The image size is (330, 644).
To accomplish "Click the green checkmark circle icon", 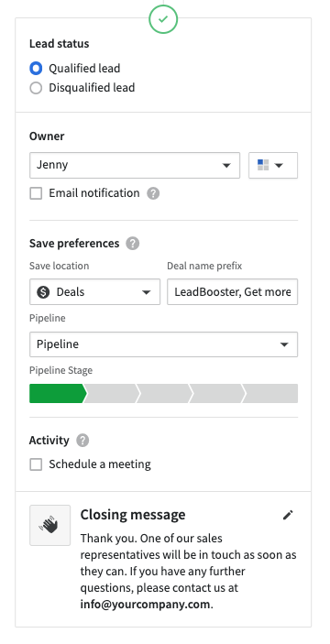I will [163, 19].
